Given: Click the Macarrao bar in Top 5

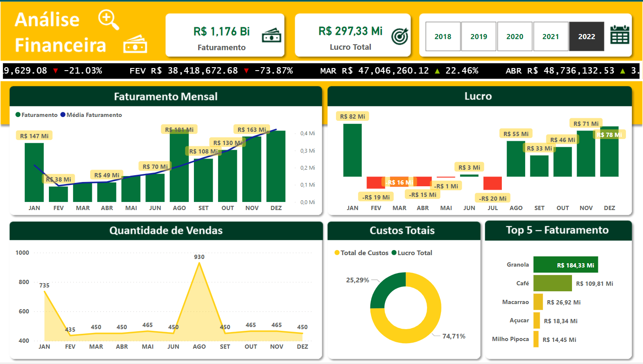Looking at the screenshot, I should coord(538,302).
